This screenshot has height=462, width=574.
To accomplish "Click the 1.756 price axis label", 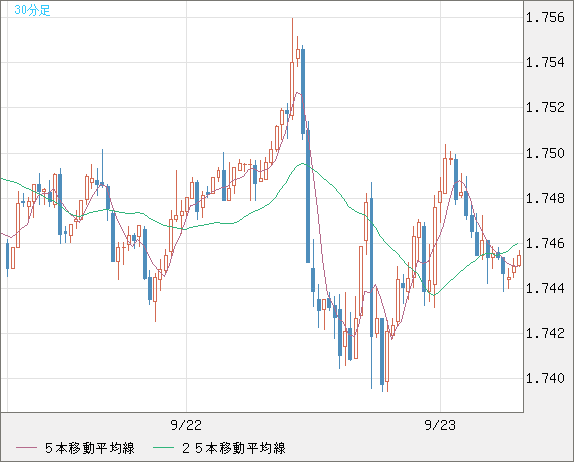I will (545, 17).
